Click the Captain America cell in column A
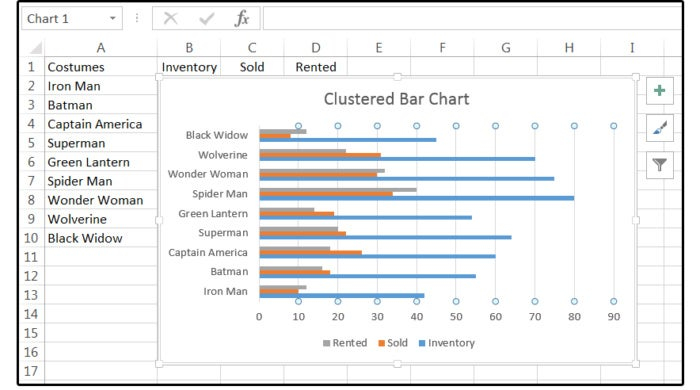Viewport: 700px width, 390px height. [101, 124]
